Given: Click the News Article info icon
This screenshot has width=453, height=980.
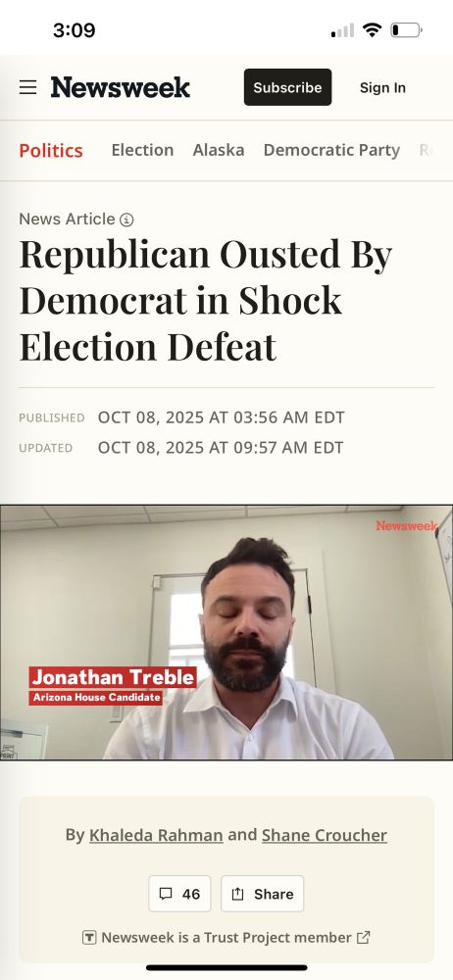Looking at the screenshot, I should point(127,220).
